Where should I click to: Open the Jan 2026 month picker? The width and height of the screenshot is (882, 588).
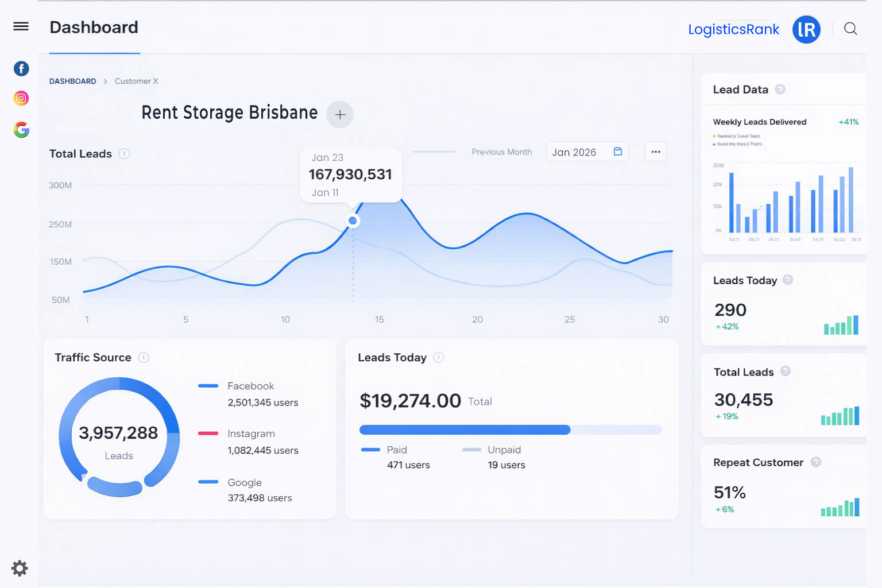pyautogui.click(x=587, y=152)
